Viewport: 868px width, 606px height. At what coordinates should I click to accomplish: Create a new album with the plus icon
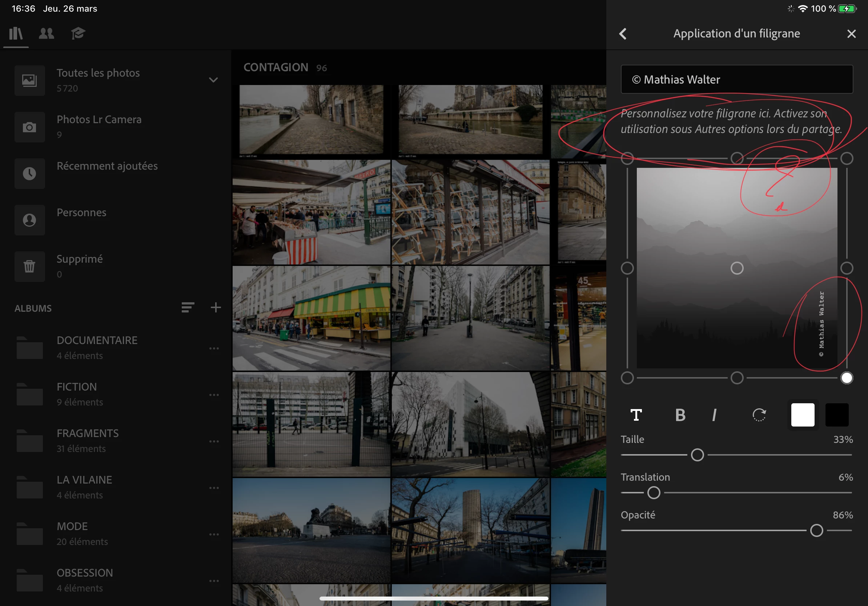coord(216,307)
